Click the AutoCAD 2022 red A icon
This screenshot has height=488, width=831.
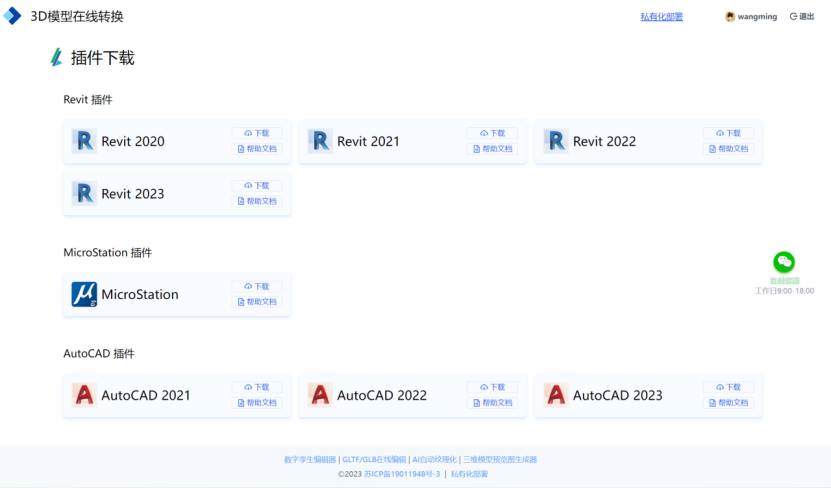[x=320, y=395]
